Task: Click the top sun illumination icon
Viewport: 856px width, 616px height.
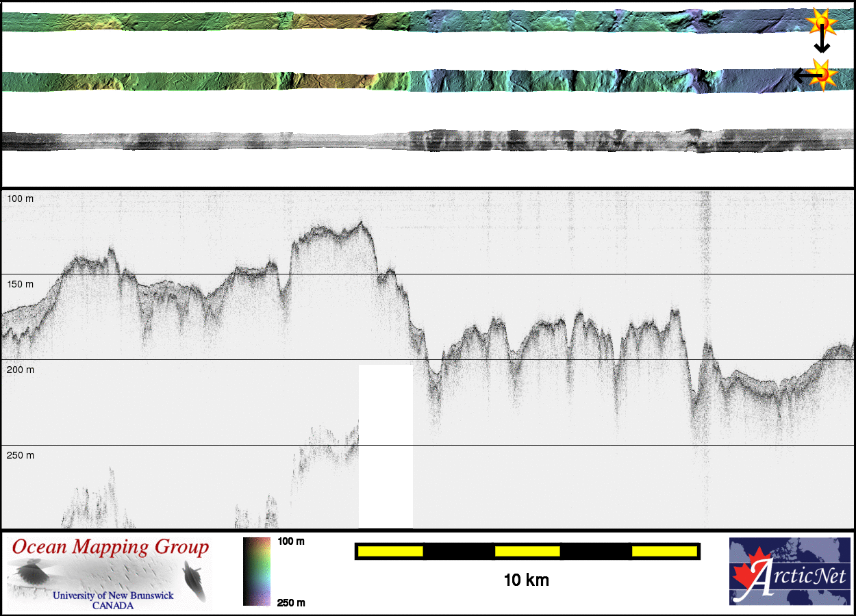Action: (x=822, y=23)
